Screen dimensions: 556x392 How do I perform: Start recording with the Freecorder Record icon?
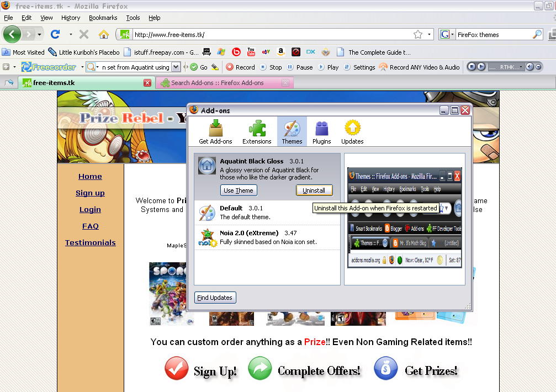click(230, 67)
